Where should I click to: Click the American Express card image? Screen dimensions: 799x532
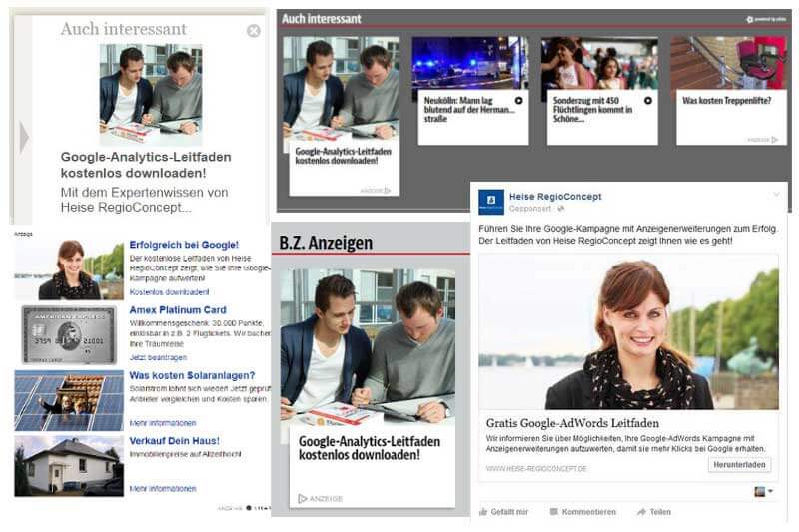[69, 335]
